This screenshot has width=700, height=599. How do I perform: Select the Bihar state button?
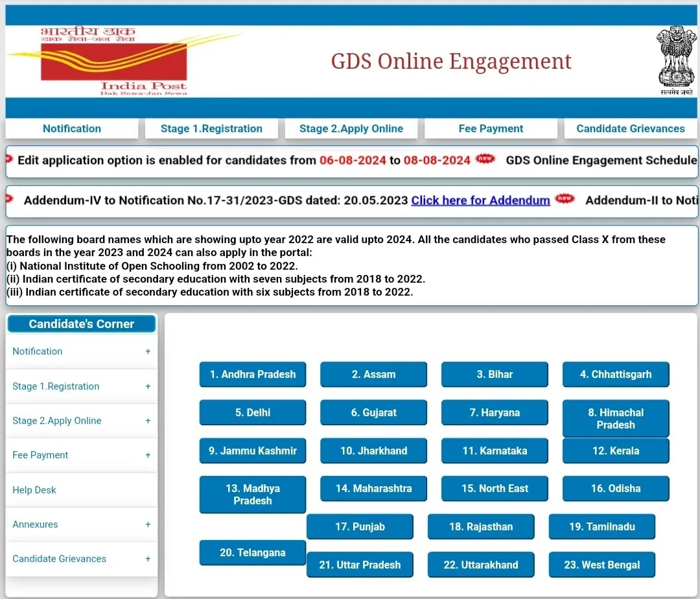coord(495,374)
